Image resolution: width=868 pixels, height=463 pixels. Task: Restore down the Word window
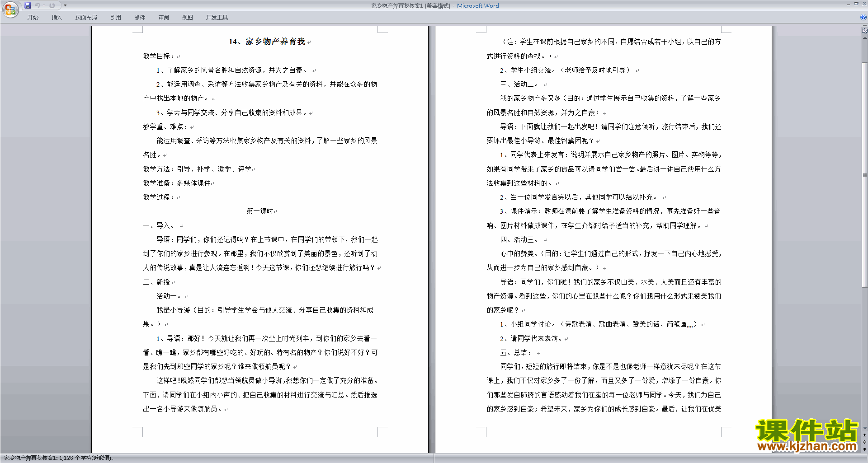point(856,4)
